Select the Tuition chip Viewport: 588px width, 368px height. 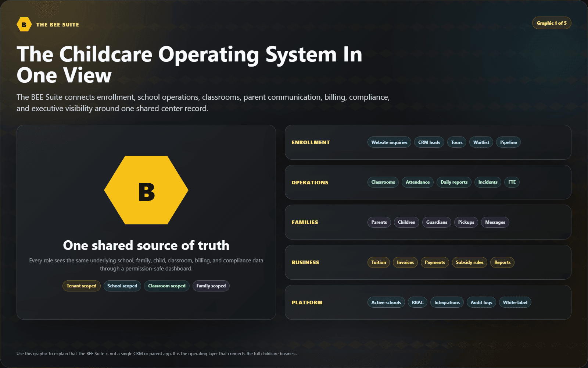click(379, 262)
